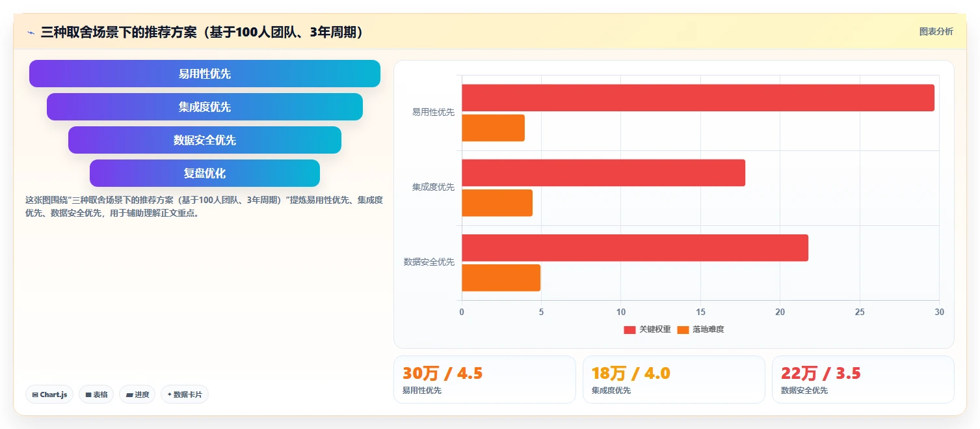Click the lightning icon beside the title
The image size is (980, 429).
point(31,32)
